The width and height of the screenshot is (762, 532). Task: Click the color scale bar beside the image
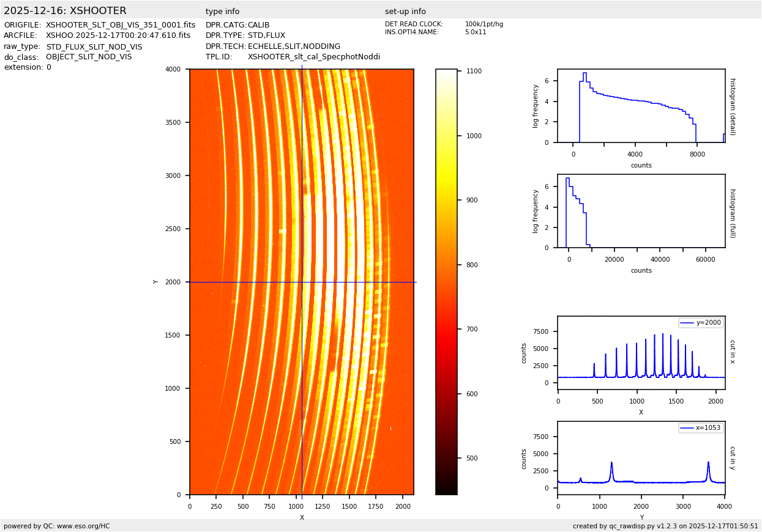[446, 281]
